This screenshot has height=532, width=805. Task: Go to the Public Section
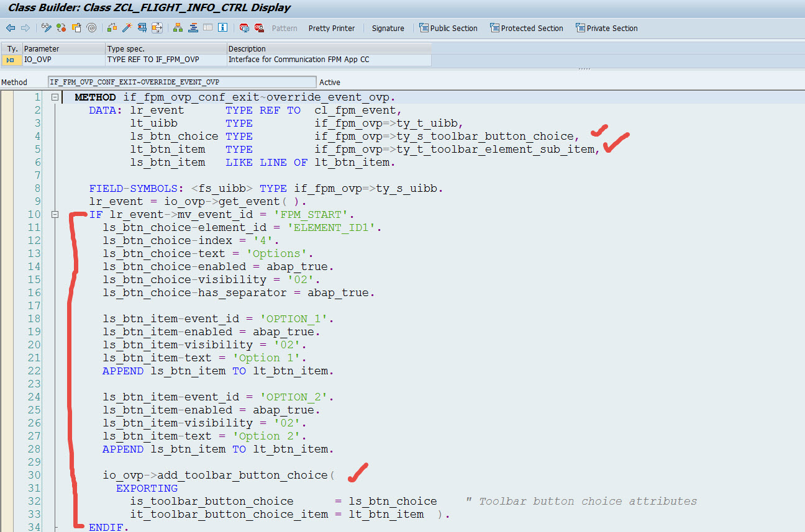[448, 27]
